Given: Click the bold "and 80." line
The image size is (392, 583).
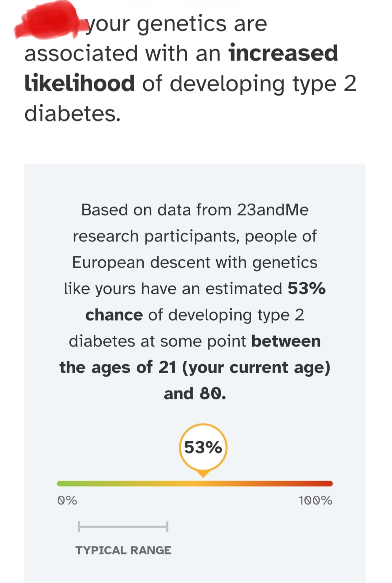Looking at the screenshot, I should point(195,394).
